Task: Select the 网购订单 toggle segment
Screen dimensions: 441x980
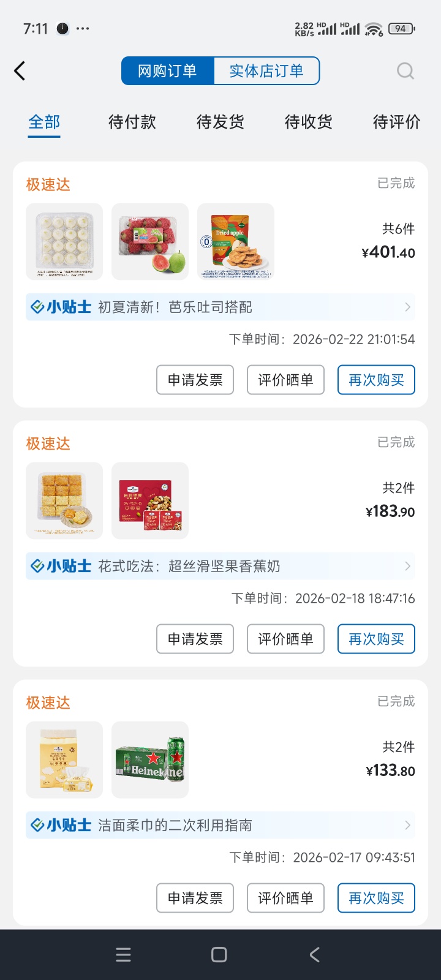Action: click(167, 71)
